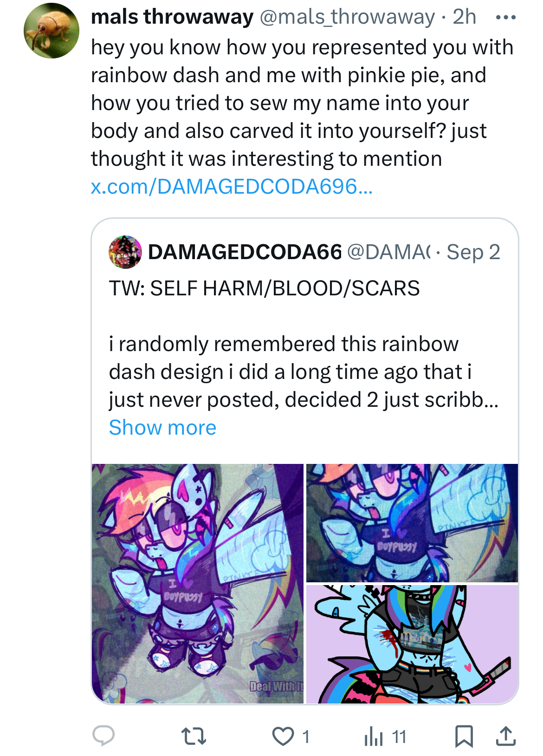This screenshot has width=543, height=756.
Task: Open the bottom-right purple background drawing
Action: [x=412, y=644]
